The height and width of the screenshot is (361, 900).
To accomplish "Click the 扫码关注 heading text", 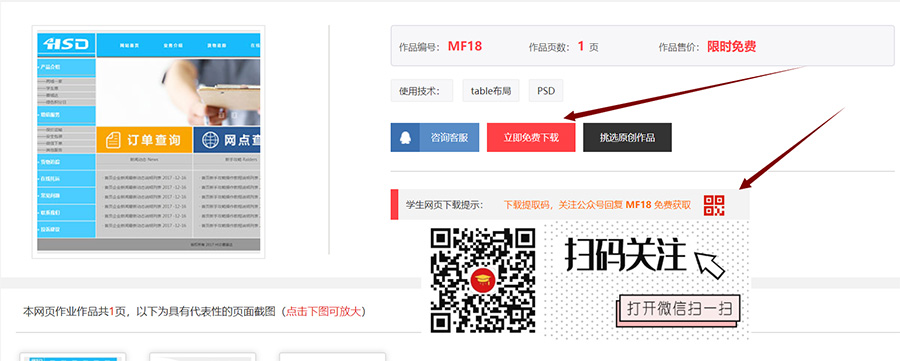I will click(x=626, y=254).
